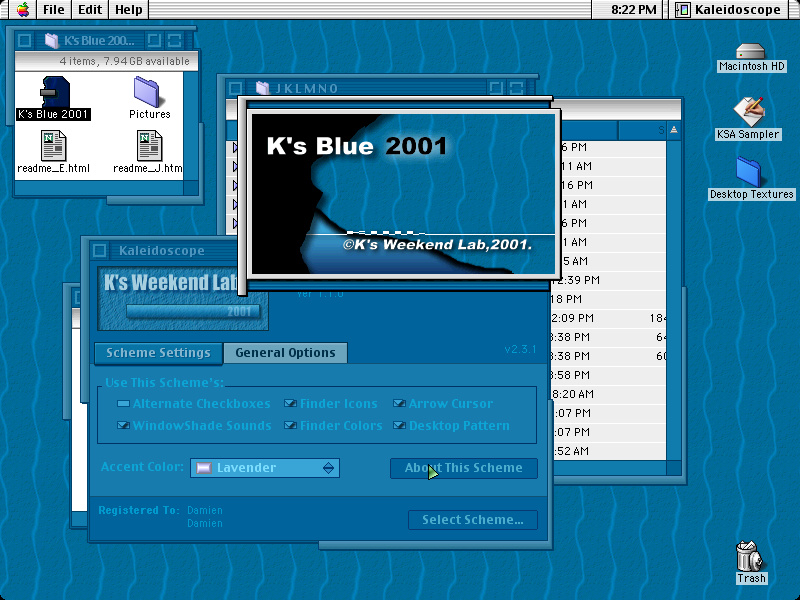Click the 8:22 PM menu bar clock
The height and width of the screenshot is (600, 800).
[633, 9]
